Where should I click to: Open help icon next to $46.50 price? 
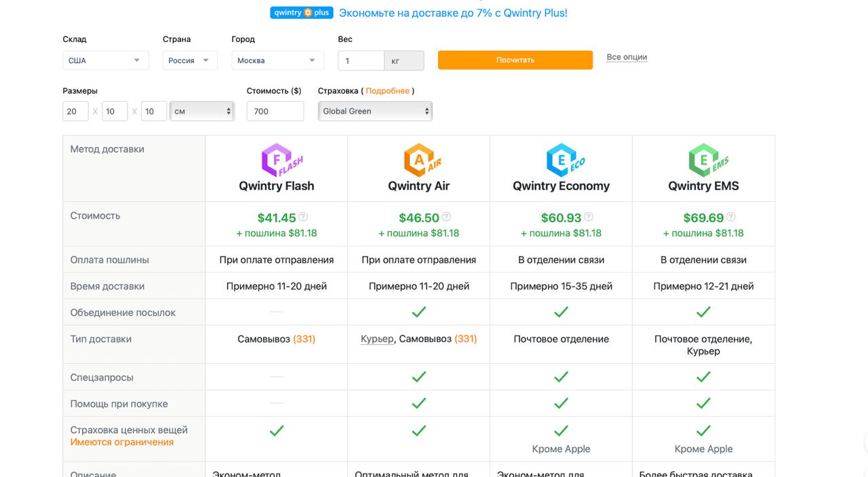446,217
